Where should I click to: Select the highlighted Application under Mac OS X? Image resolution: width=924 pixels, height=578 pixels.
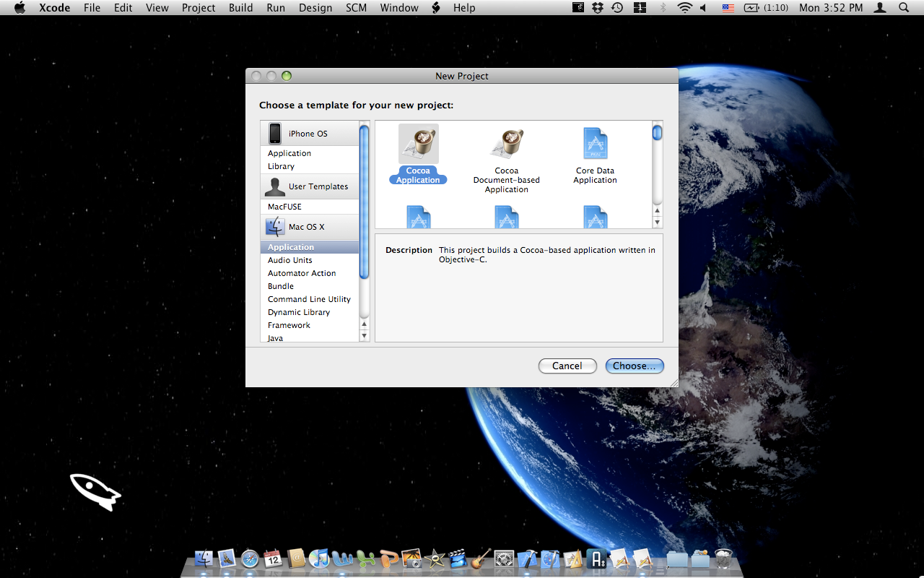(310, 247)
